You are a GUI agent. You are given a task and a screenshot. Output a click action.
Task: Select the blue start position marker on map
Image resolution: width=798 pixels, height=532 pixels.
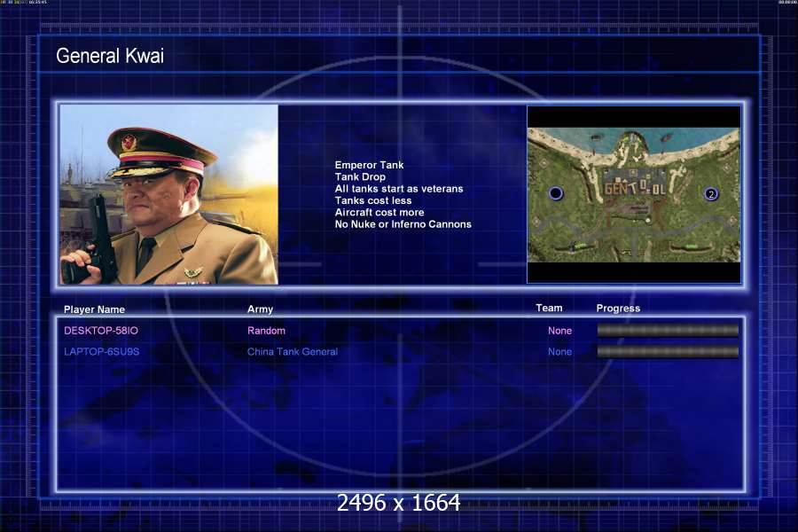[556, 193]
